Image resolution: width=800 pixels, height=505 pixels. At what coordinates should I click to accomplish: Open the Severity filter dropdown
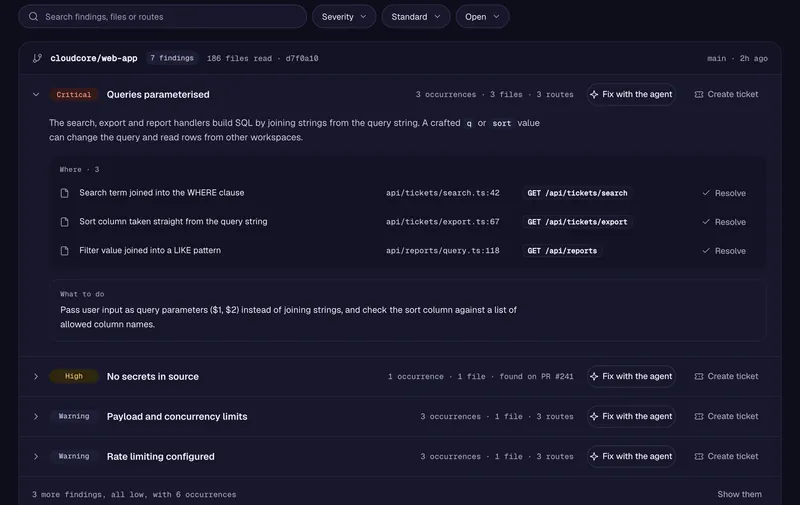tap(344, 16)
